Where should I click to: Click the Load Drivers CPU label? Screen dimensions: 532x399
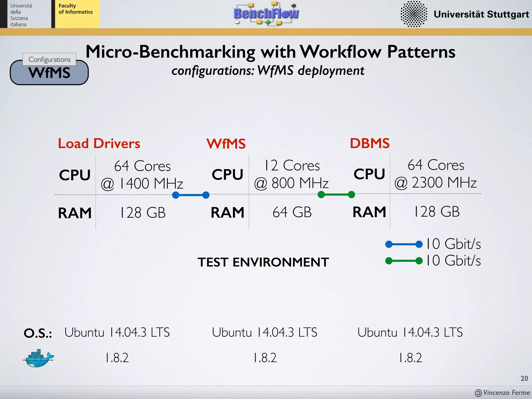pos(75,175)
